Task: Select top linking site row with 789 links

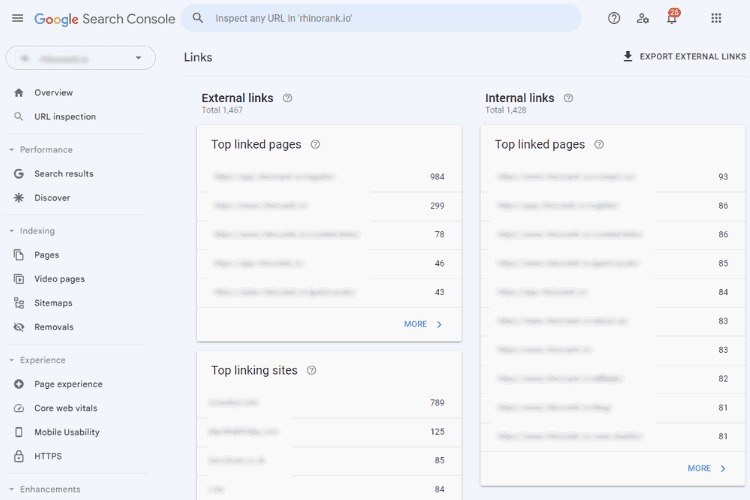Action: [329, 403]
